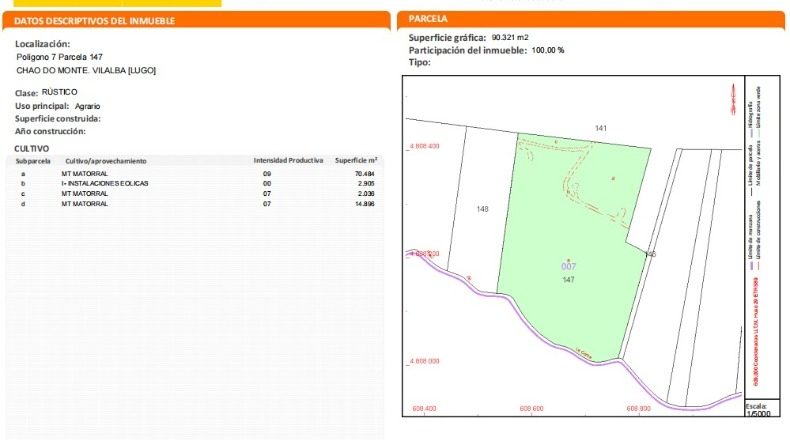Select 'MT MATORRAL' in subparcela d row
This screenshot has height=440, width=790.
click(85, 204)
